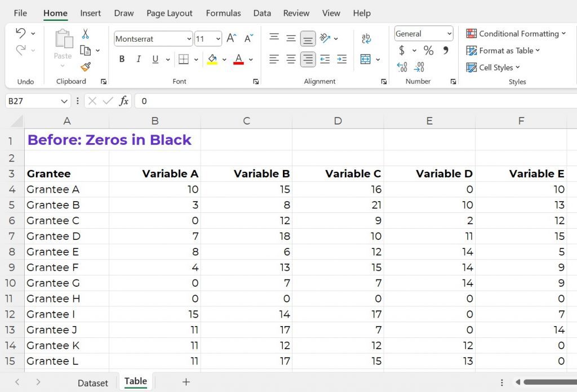Toggle Bold formatting
Screen dimensions: 577x392
tap(122, 59)
